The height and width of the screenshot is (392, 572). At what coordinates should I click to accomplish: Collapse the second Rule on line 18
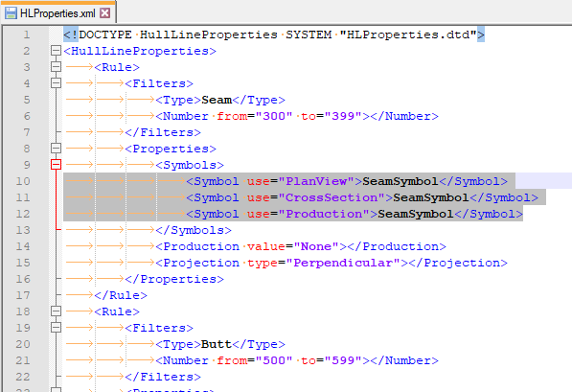pyautogui.click(x=56, y=311)
